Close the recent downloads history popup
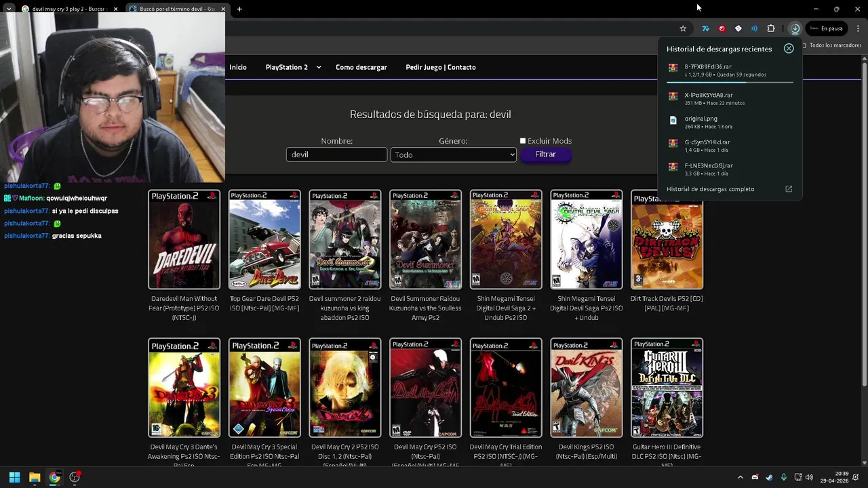 (789, 49)
